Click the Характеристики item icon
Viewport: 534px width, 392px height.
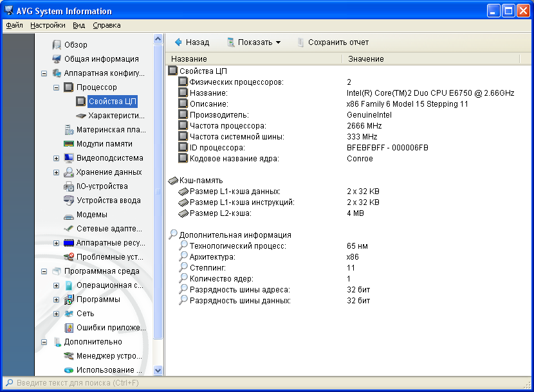(x=81, y=116)
